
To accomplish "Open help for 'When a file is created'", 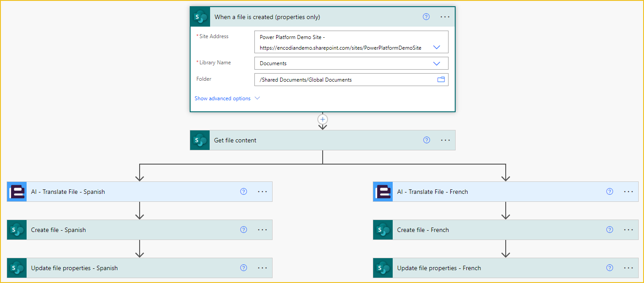I will (426, 17).
